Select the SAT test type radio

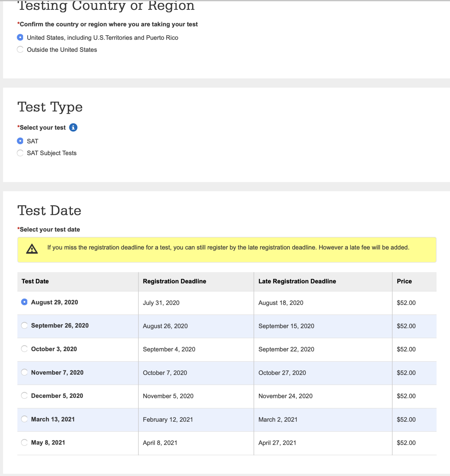20,141
